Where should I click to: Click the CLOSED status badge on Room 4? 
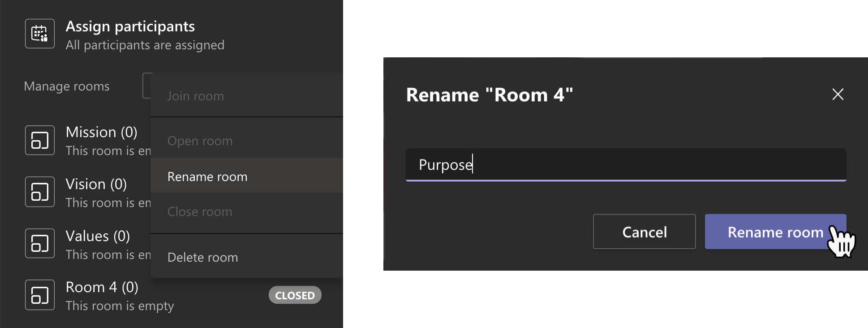[x=295, y=295]
